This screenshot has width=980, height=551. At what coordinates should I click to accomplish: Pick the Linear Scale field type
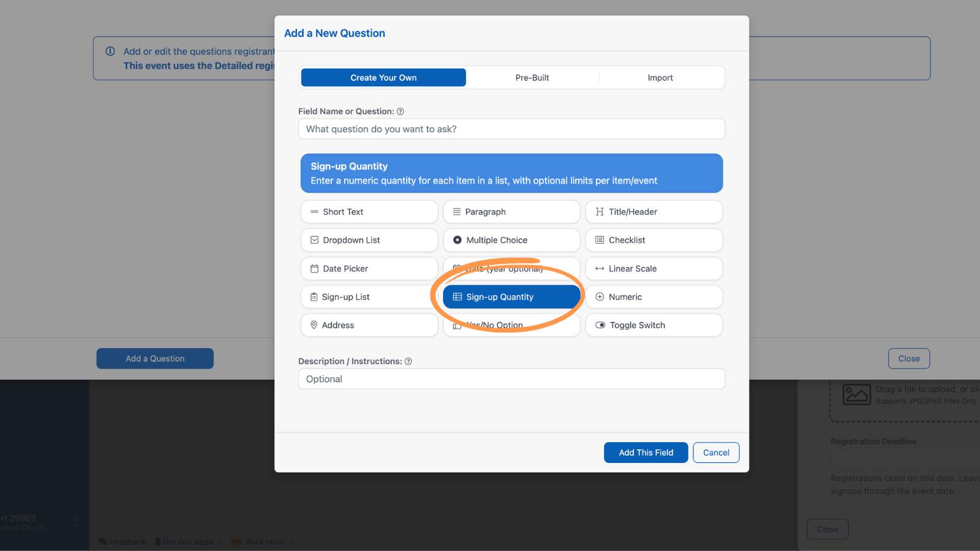tap(654, 269)
